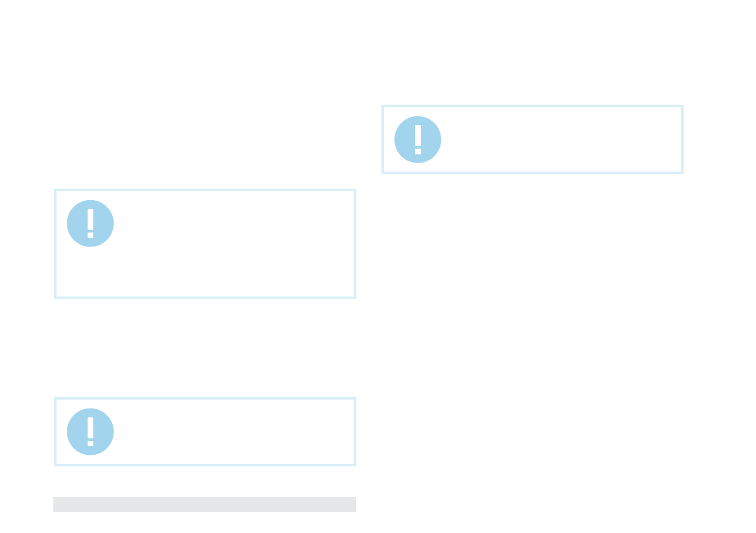The height and width of the screenshot is (533, 756).
Task: Click the exclamation icon in the right-column callout
Action: coord(418,139)
